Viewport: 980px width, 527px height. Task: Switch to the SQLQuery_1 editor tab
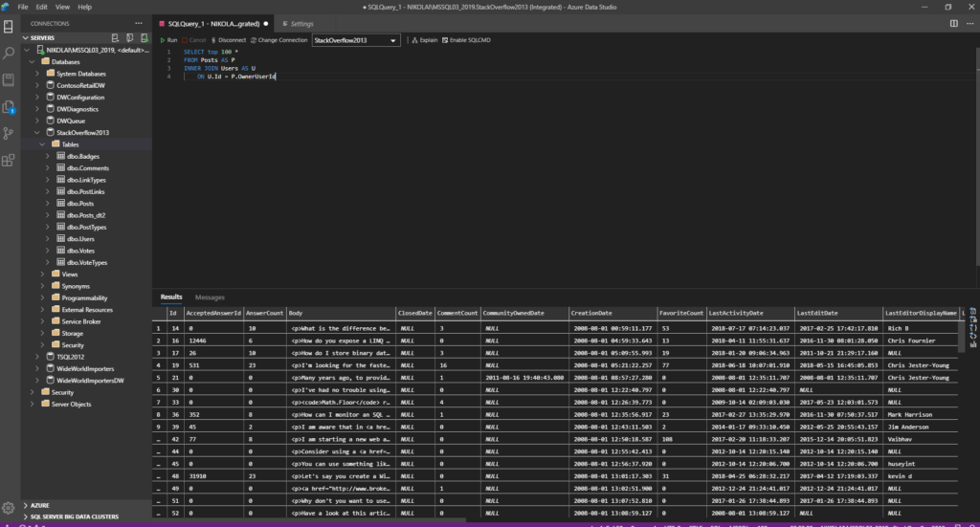tap(213, 24)
